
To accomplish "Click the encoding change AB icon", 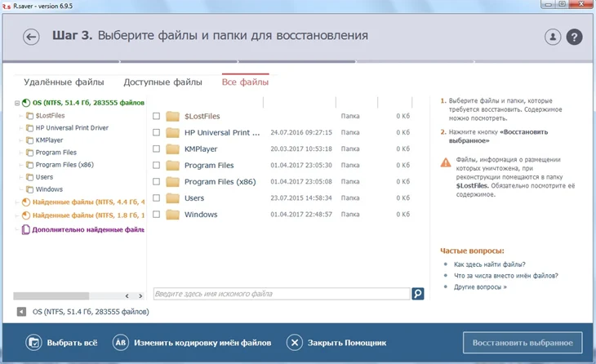I will 121,342.
